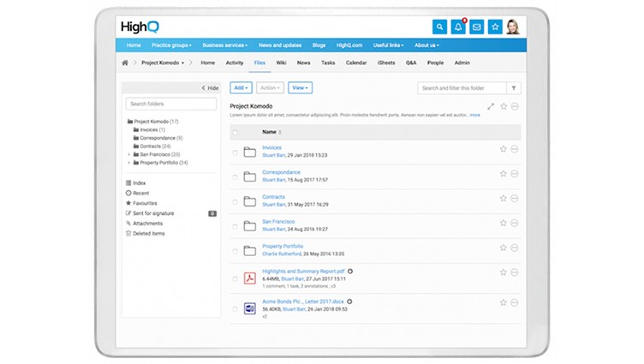This screenshot has width=644, height=364.
Task: Click the Search folders input field
Action: [x=171, y=104]
